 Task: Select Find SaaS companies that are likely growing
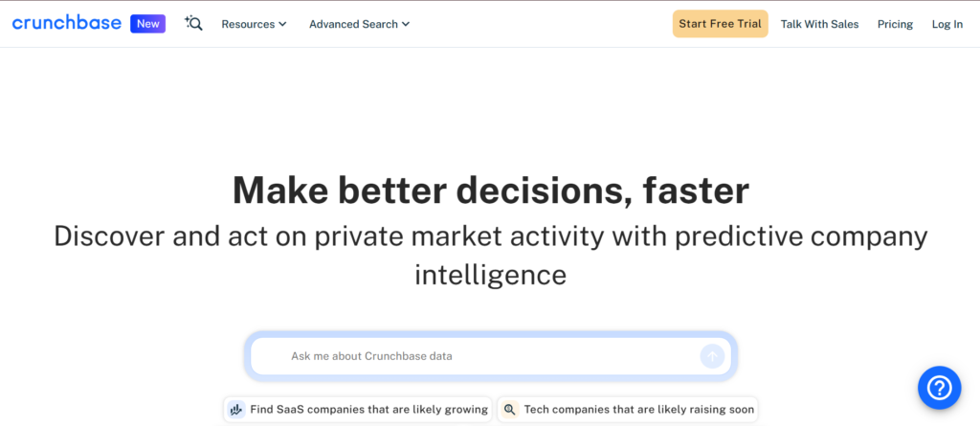(x=368, y=410)
